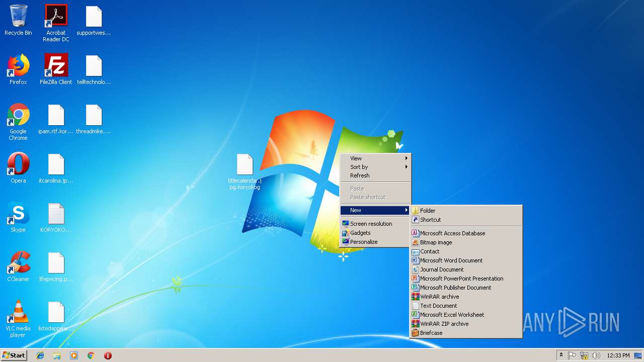Image resolution: width=644 pixels, height=362 pixels.
Task: Show hidden tray icons arrow
Action: coord(561,355)
